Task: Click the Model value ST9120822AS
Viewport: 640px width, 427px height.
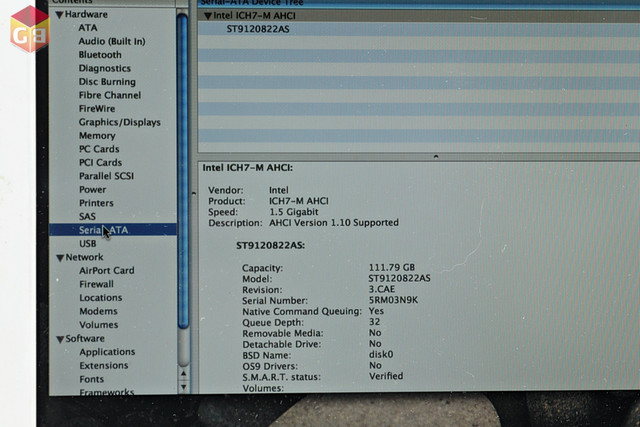Action: click(x=400, y=278)
